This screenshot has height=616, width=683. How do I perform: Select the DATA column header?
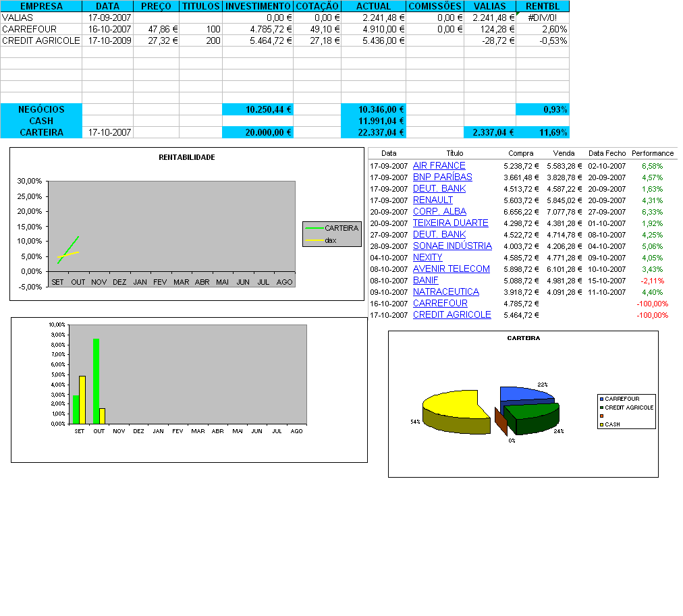coord(107,6)
